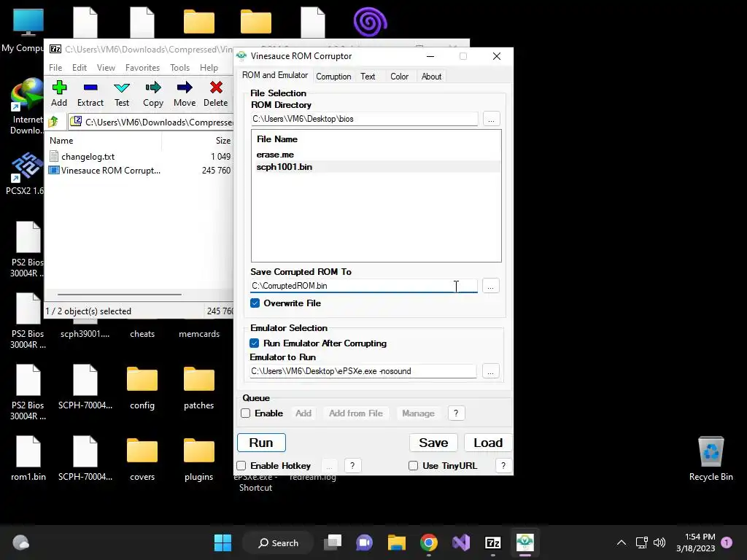Click the Add button in 7-Zip toolbar
The height and width of the screenshot is (560, 747).
click(59, 93)
